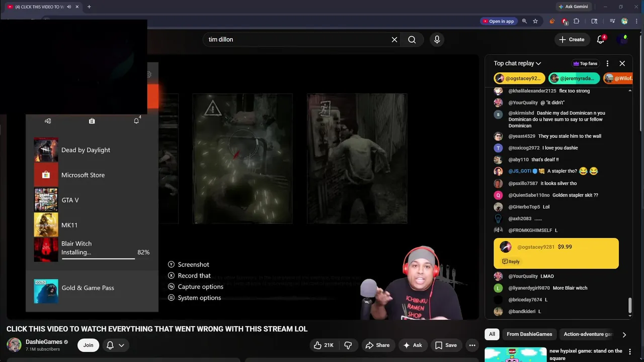Open the Top fans crown button
Screen dimensions: 644x362
tap(585, 63)
